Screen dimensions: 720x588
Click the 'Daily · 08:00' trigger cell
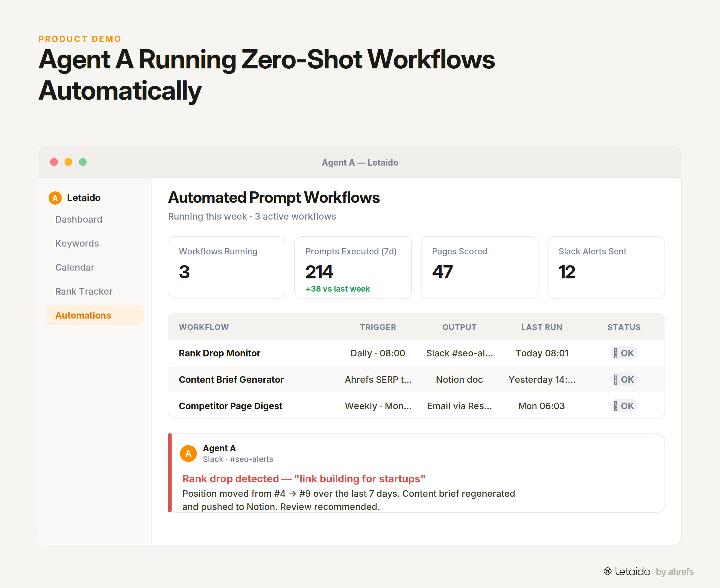378,353
